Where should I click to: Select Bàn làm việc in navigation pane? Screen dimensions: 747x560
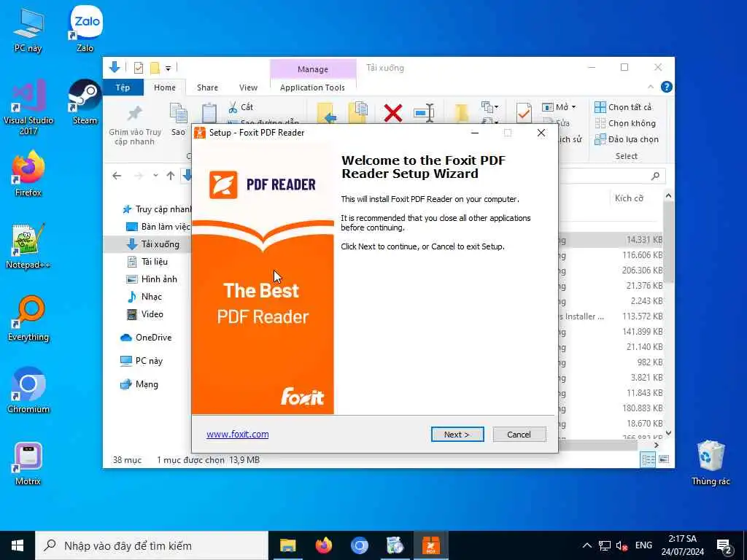[x=158, y=227]
